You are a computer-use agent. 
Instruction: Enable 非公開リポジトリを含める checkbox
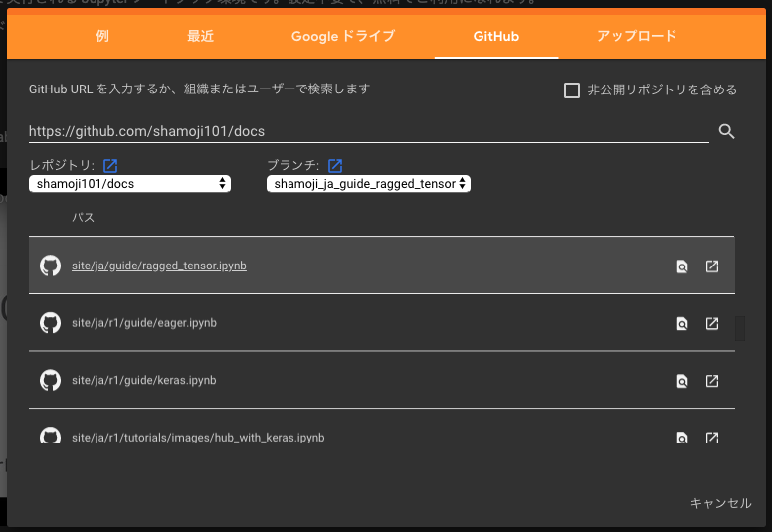point(572,90)
